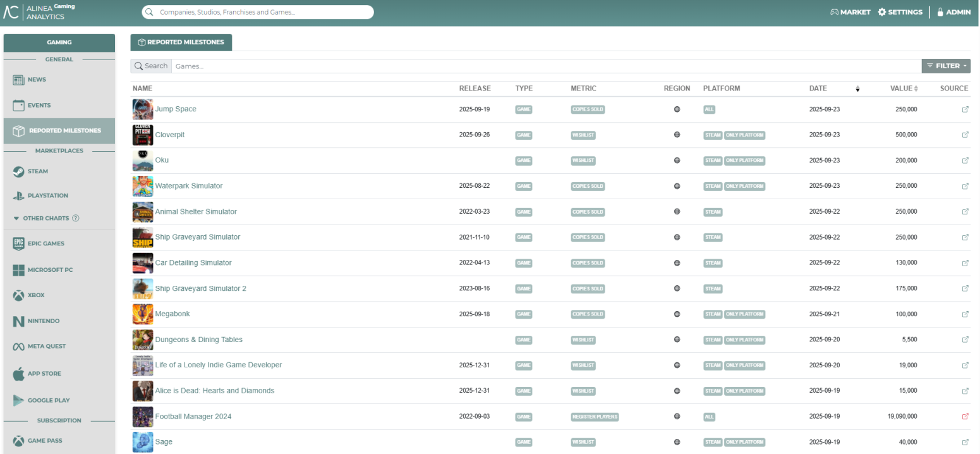Open the Google Play chart
The image size is (980, 454).
(x=59, y=400)
